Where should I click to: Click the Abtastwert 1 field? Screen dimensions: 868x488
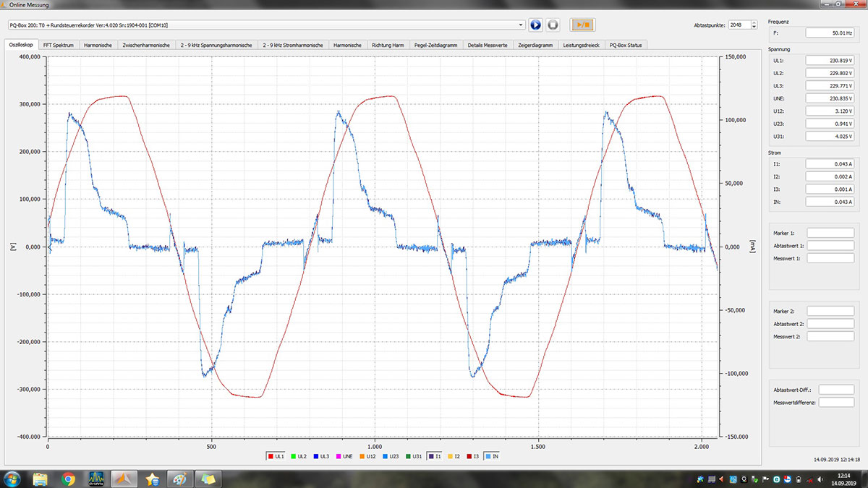point(830,245)
